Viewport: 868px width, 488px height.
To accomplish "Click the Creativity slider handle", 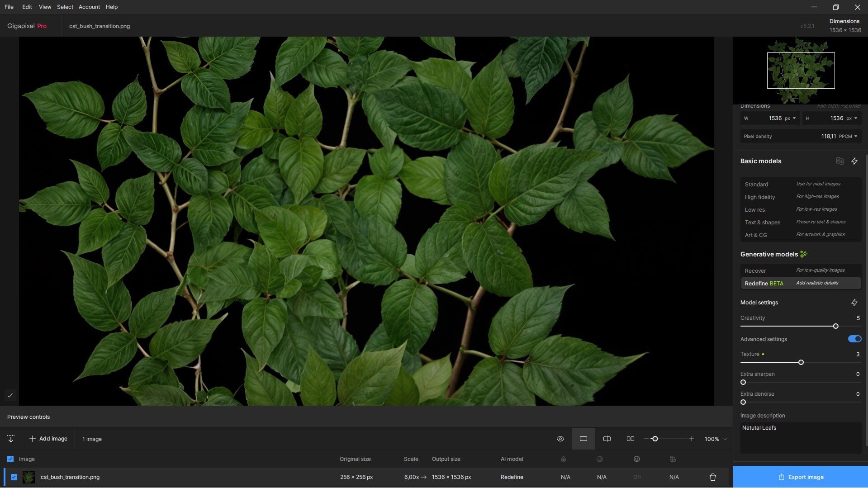I will [835, 326].
